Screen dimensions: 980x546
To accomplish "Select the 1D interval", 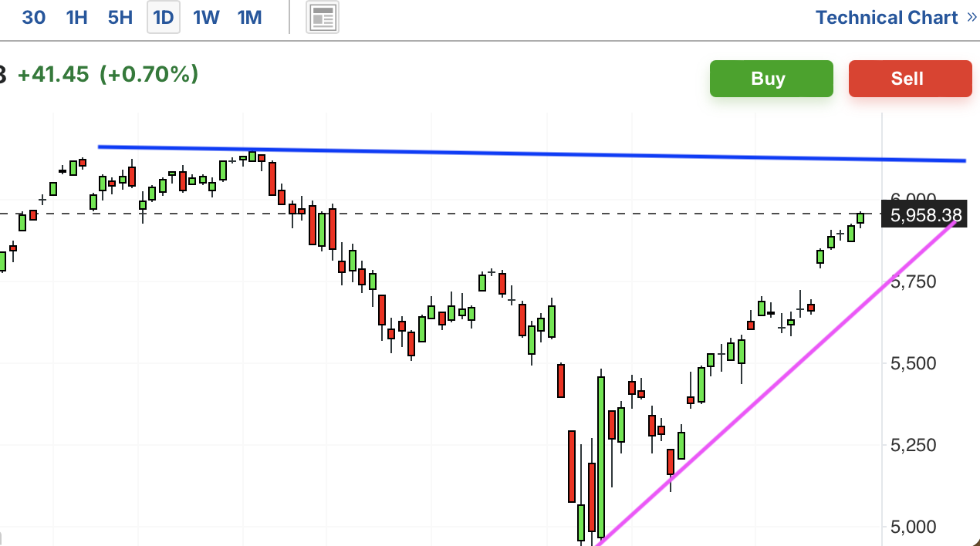I will [x=164, y=17].
